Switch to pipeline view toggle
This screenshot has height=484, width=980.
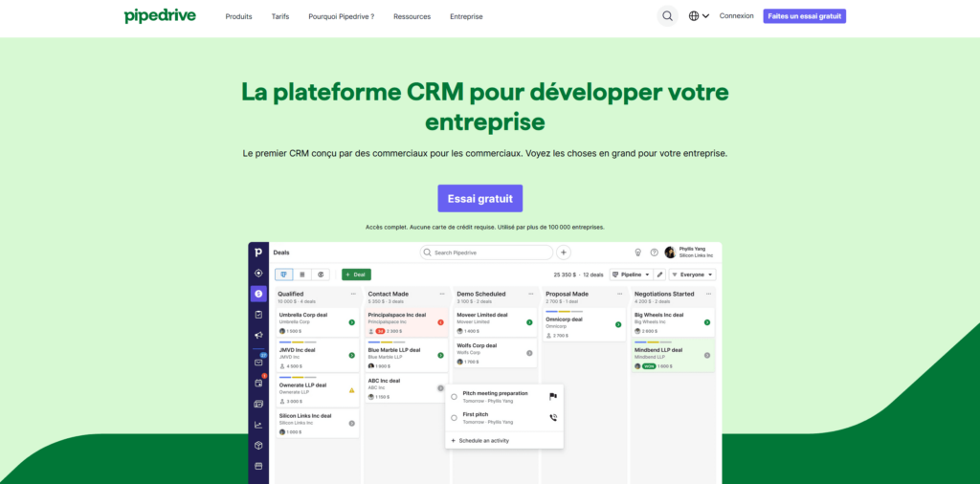coord(283,275)
